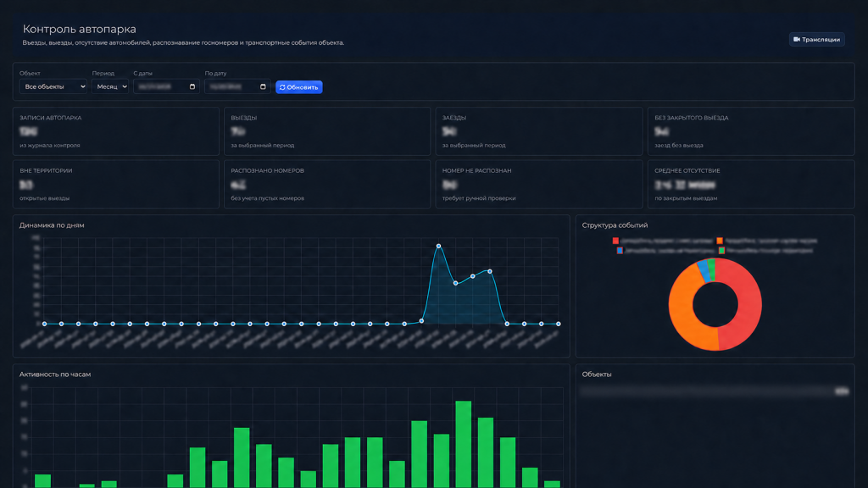Focus the По дату date field
The height and width of the screenshot is (488, 868).
[237, 86]
